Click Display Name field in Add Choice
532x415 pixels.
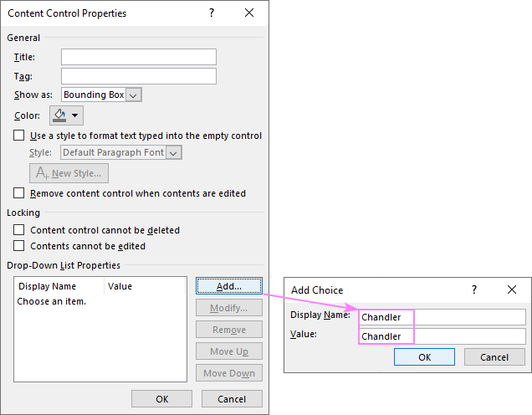[x=442, y=317]
